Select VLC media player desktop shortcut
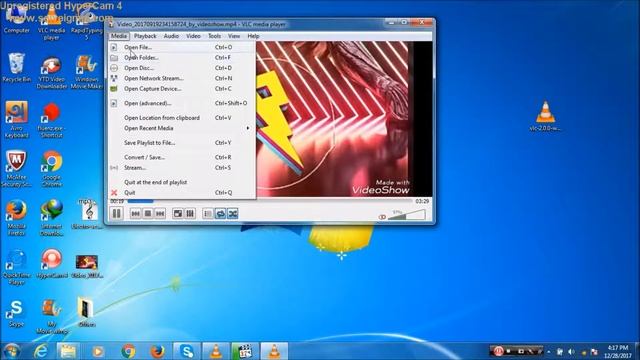This screenshot has height=360, width=640. pyautogui.click(x=51, y=22)
